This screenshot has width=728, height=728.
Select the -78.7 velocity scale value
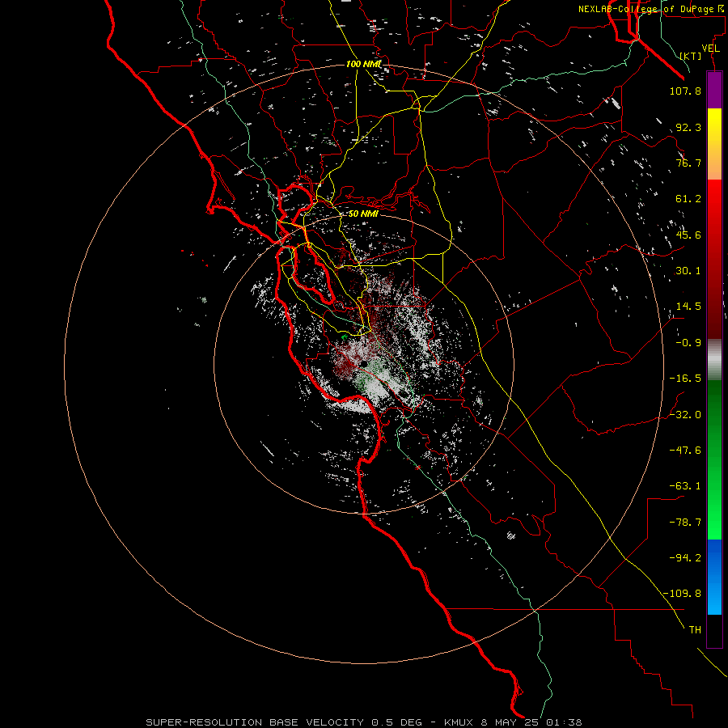click(685, 523)
